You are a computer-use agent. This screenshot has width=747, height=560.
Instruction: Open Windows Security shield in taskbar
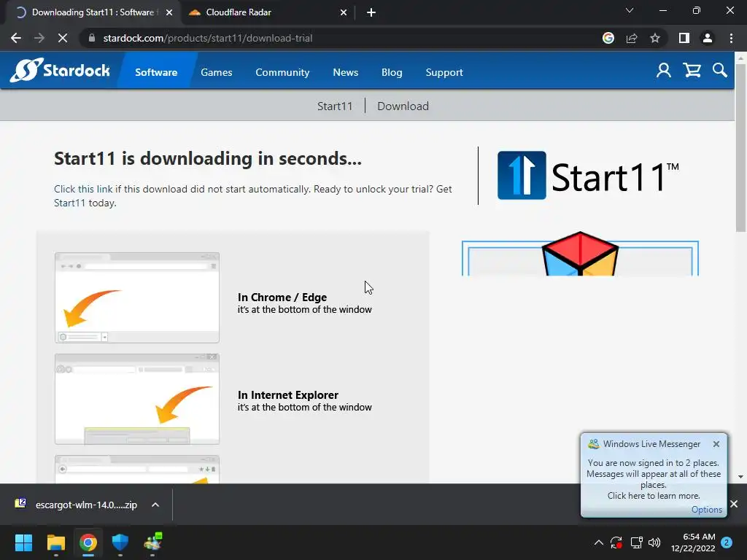coord(120,542)
